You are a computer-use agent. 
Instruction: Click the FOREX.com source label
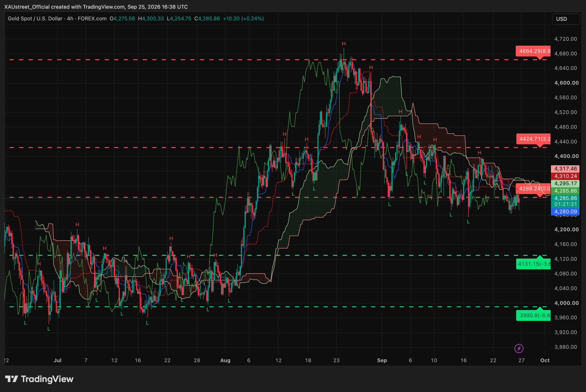click(x=92, y=19)
